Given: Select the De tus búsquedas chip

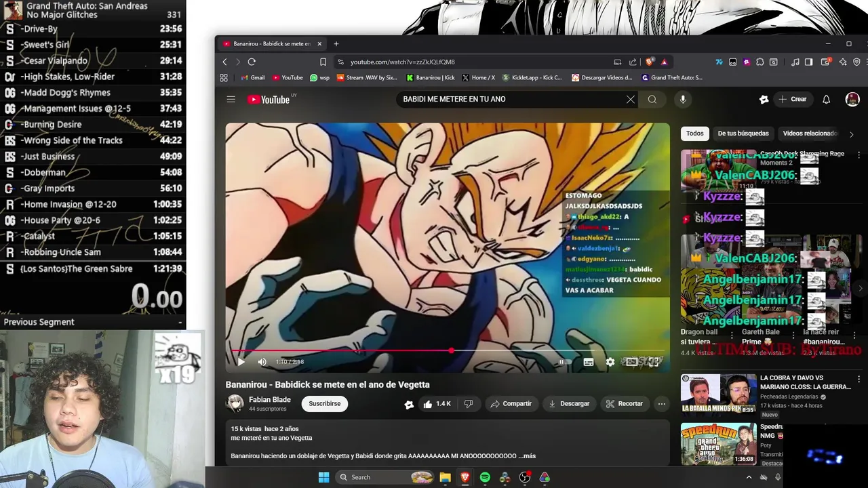Looking at the screenshot, I should click(x=743, y=134).
